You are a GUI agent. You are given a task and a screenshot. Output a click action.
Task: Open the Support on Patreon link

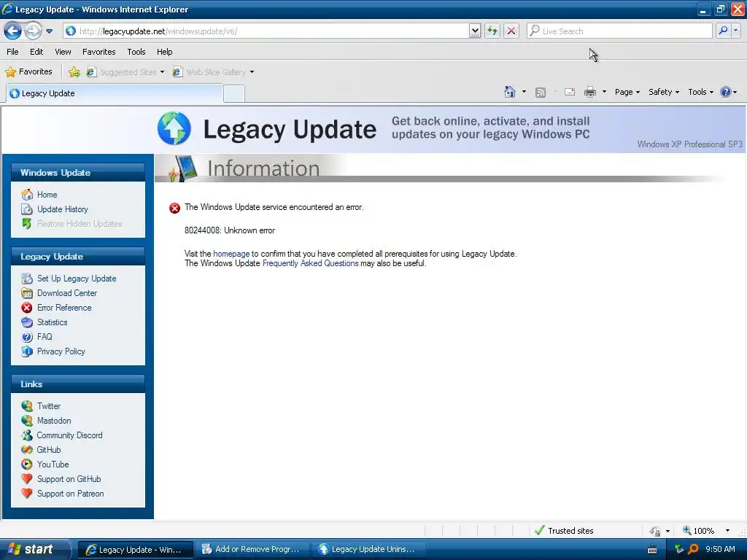tap(71, 494)
